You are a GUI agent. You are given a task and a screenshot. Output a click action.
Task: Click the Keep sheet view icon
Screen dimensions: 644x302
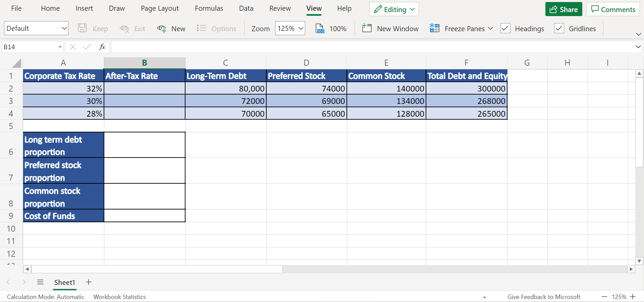click(93, 28)
